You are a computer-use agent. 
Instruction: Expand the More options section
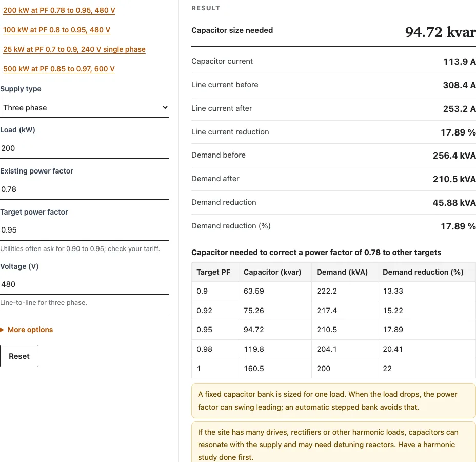[x=27, y=330]
